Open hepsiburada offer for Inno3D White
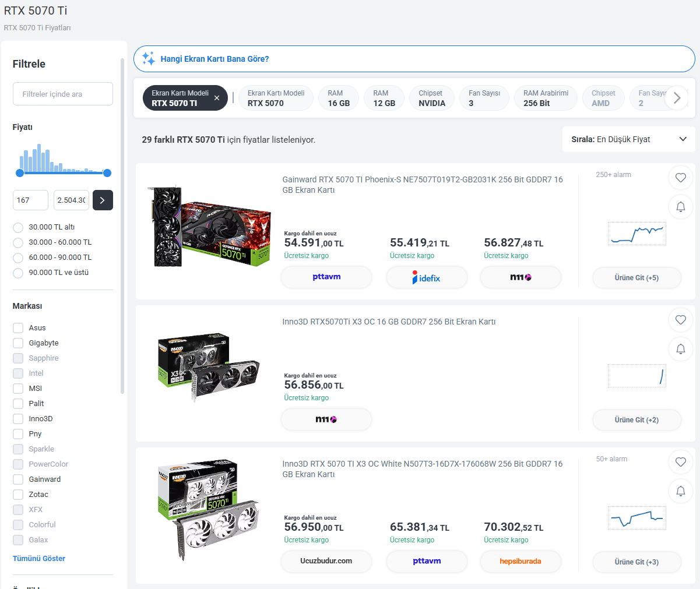 (x=520, y=562)
